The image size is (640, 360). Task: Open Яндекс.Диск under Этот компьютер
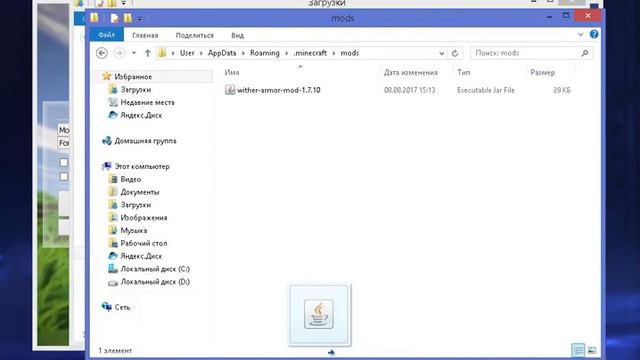pyautogui.click(x=141, y=256)
